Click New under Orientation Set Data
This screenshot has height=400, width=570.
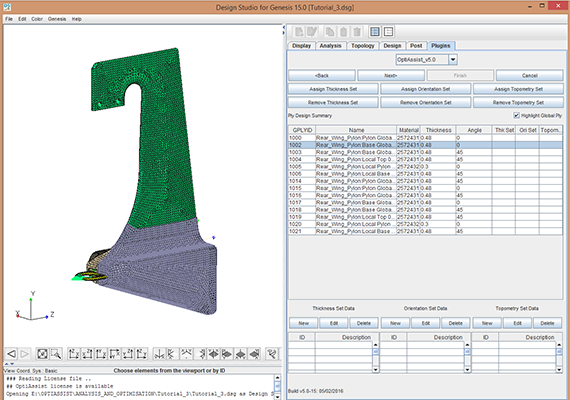(395, 323)
